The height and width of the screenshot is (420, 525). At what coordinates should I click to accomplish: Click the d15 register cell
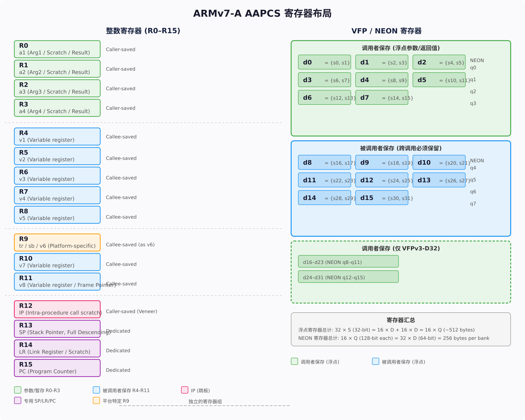(382, 198)
